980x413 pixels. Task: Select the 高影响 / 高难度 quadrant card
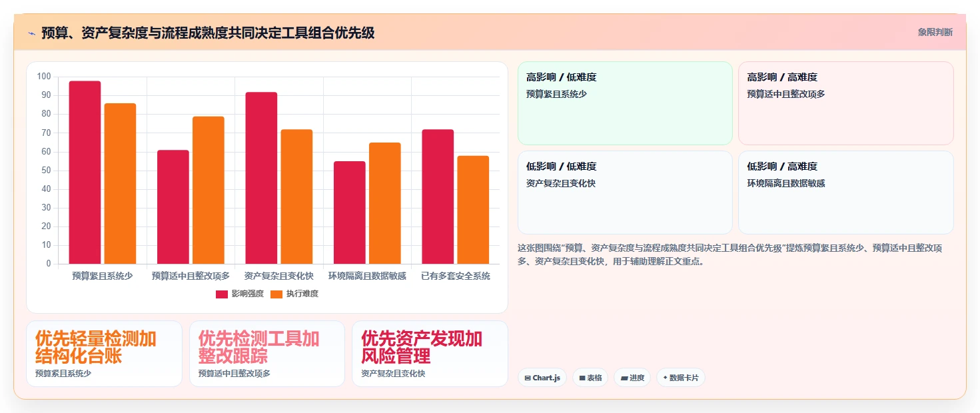point(846,103)
